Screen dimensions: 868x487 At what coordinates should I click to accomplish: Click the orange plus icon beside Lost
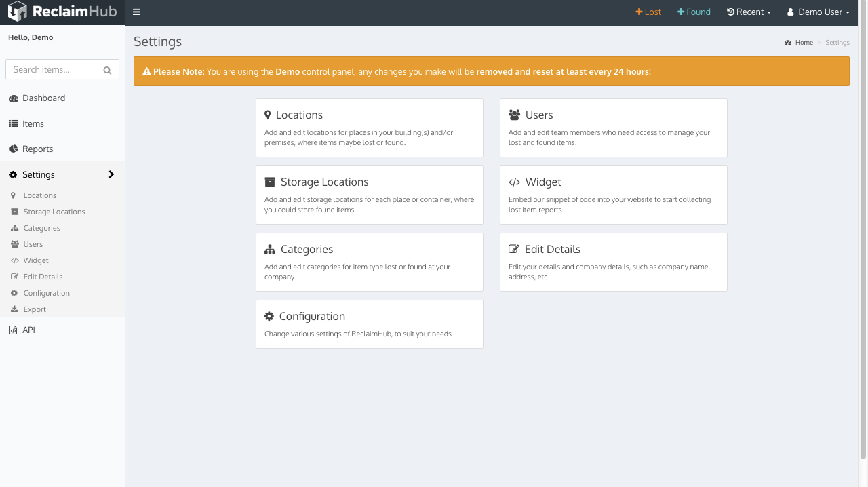[x=639, y=12]
